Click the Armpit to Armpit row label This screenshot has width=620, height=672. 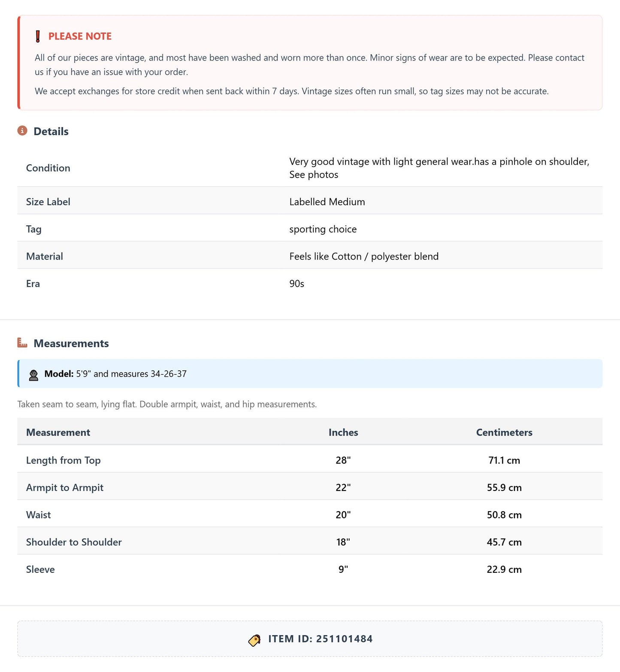(x=65, y=487)
